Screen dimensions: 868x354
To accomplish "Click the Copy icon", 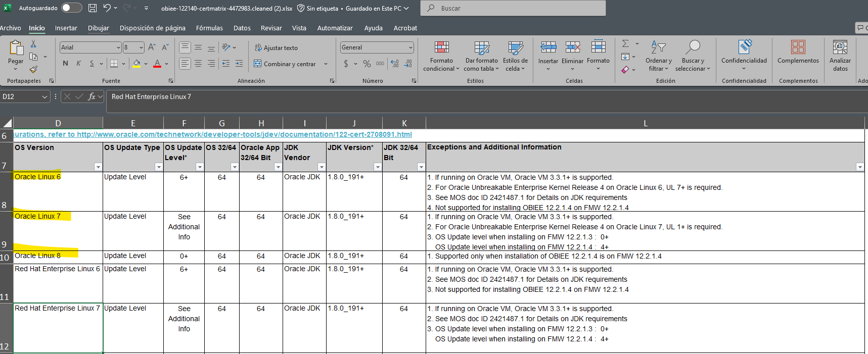I will 34,57.
